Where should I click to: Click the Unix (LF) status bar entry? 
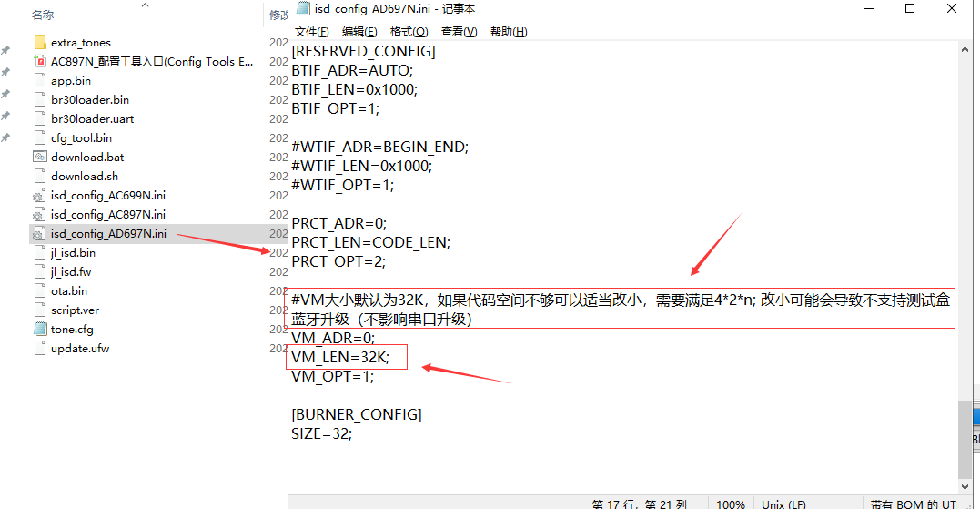[x=783, y=504]
